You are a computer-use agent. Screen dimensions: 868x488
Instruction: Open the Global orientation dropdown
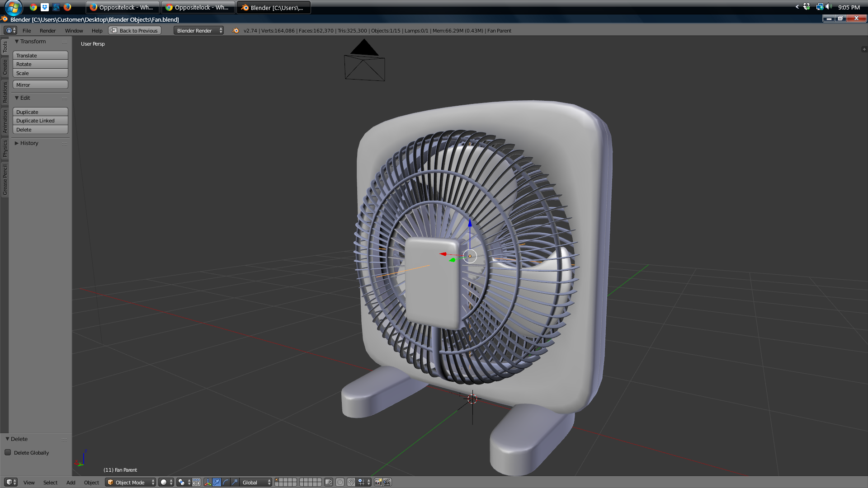coord(256,482)
